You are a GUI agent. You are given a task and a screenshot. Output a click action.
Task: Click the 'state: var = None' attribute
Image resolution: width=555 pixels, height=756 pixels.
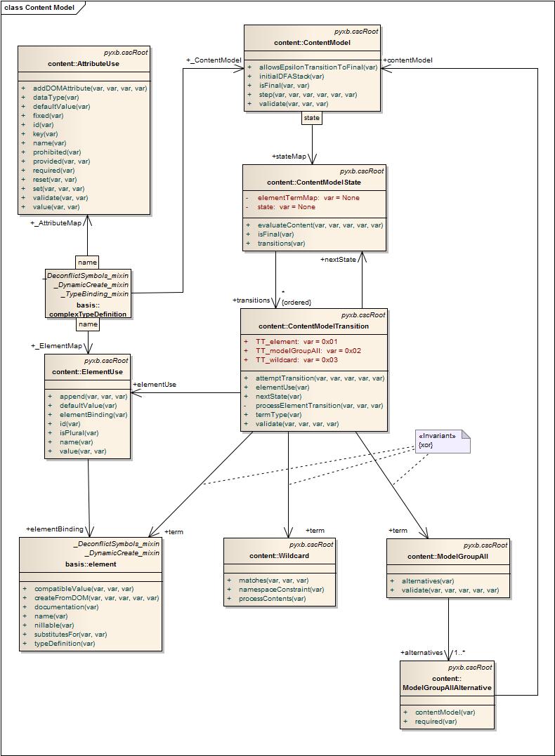(286, 207)
